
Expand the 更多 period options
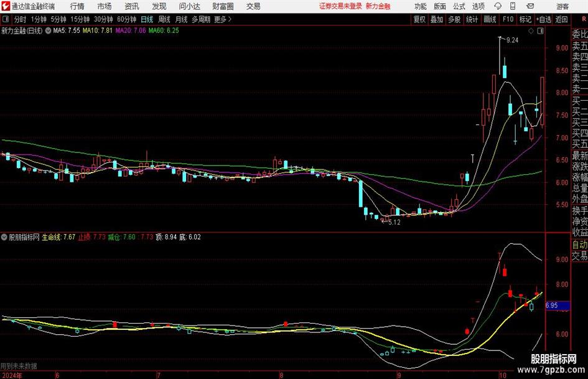click(x=223, y=19)
